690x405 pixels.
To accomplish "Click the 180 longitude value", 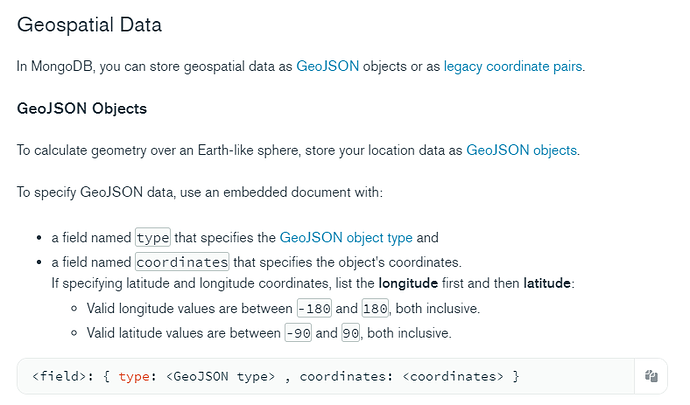I will 375,308.
